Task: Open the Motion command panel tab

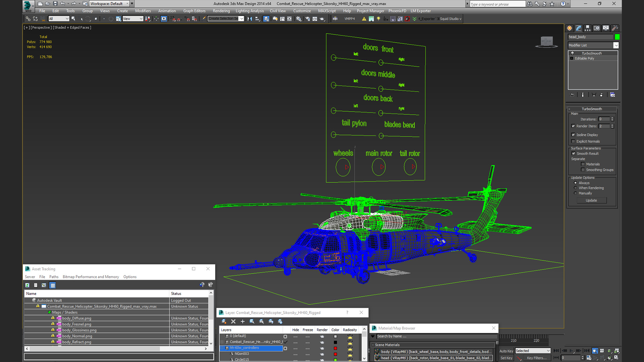Action: click(597, 28)
